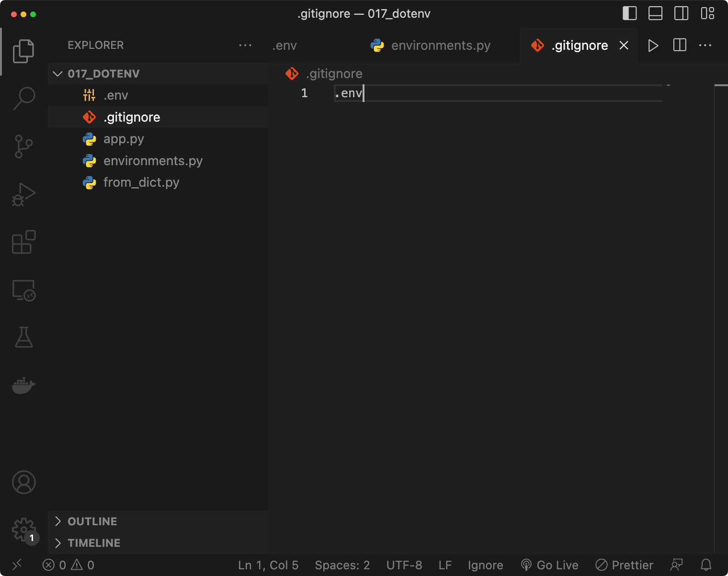Switch to the environments.py tab
The image size is (728, 576).
coord(440,45)
